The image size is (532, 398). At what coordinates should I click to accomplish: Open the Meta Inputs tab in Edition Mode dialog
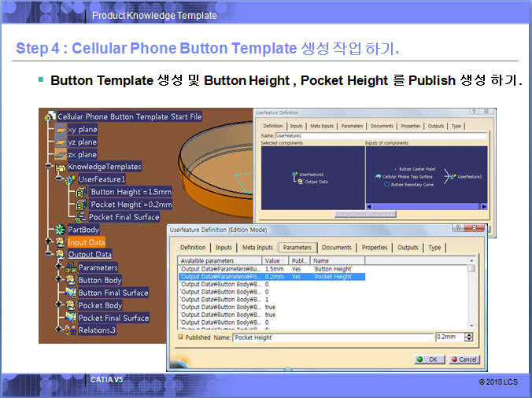click(x=257, y=248)
